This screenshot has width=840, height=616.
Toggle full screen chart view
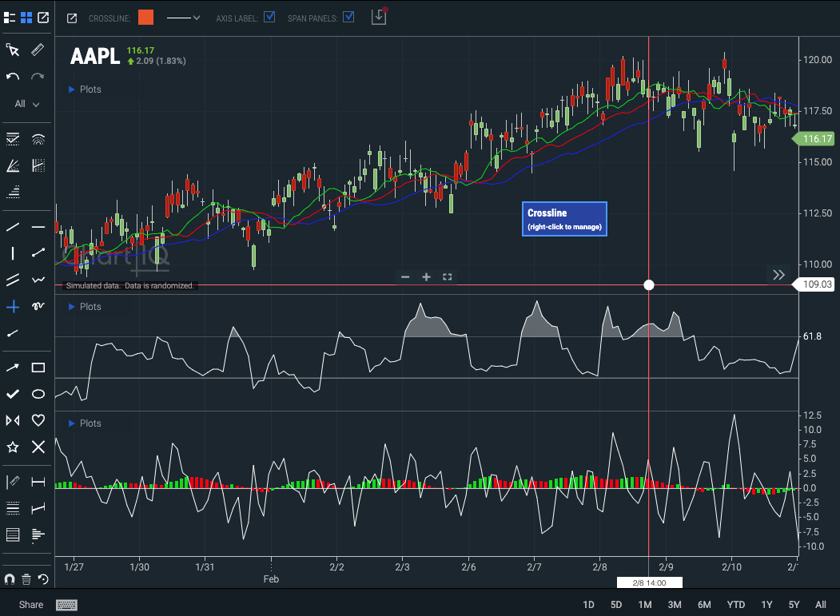tap(448, 277)
